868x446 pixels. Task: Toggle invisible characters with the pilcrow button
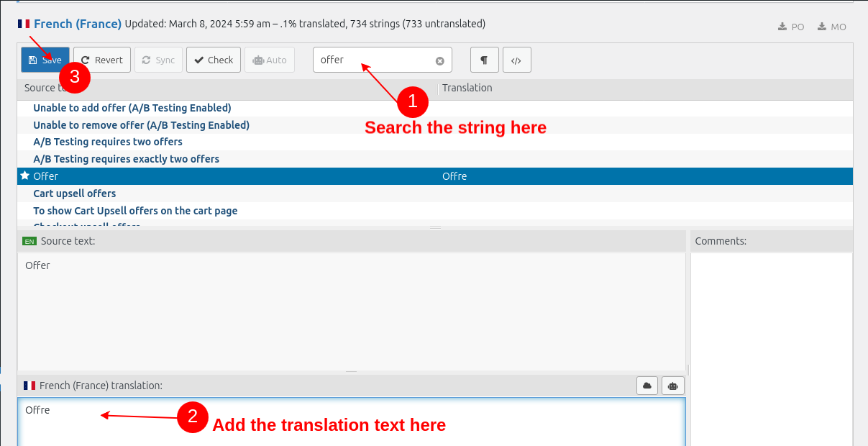click(x=484, y=60)
